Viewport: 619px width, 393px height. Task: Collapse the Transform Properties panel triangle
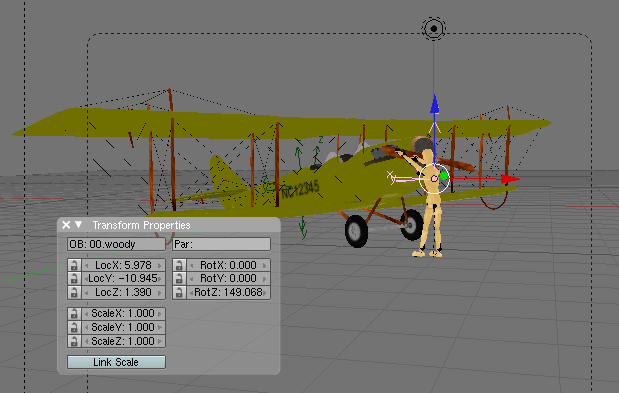(79, 225)
